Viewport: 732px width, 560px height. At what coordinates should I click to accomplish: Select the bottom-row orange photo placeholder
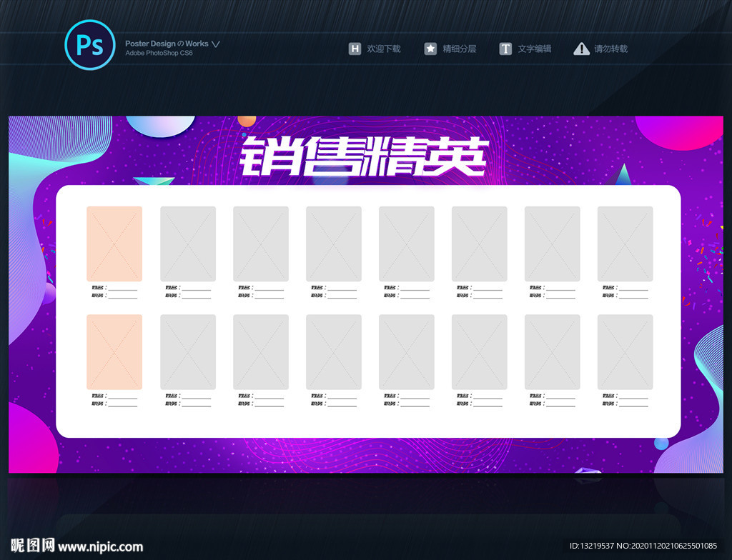(x=114, y=352)
